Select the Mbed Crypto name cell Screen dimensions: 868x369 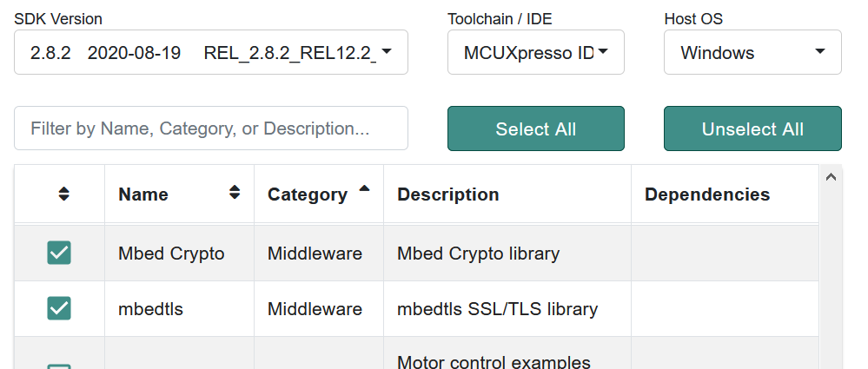[x=171, y=254]
